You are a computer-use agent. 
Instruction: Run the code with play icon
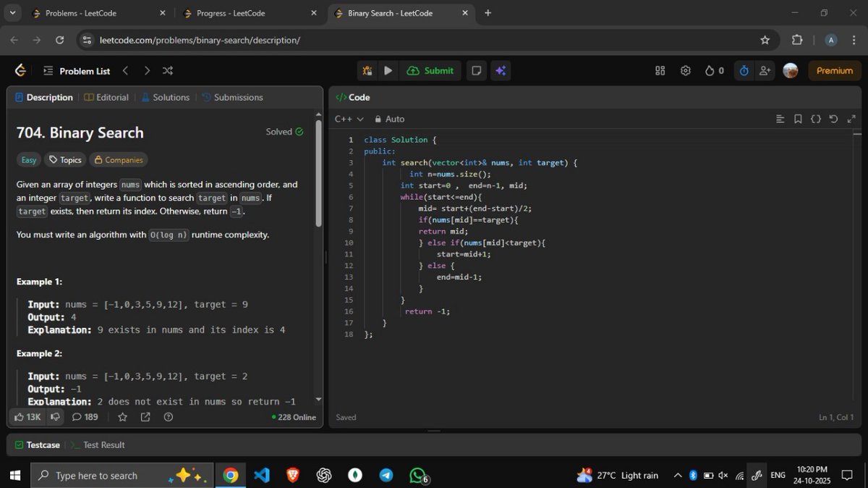point(388,70)
